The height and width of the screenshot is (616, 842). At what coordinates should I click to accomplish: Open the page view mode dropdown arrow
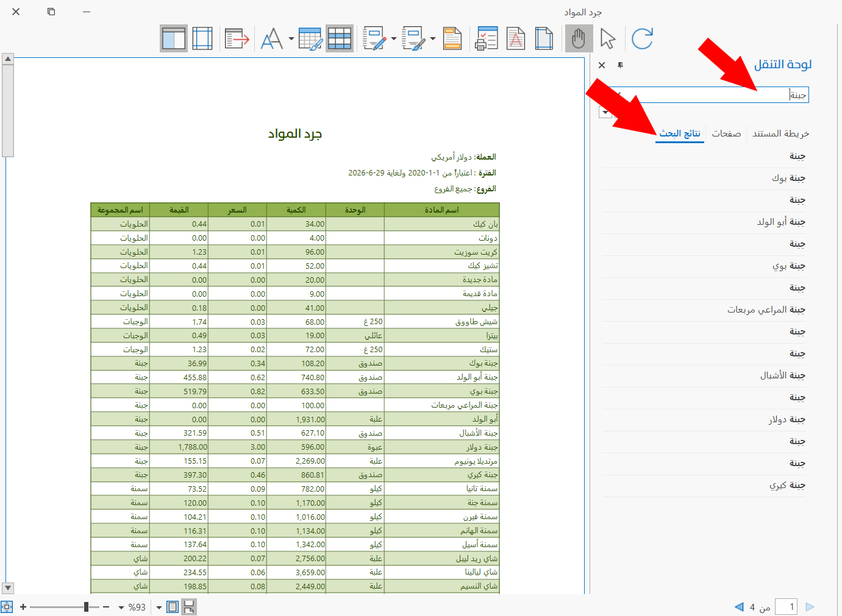coord(159,607)
